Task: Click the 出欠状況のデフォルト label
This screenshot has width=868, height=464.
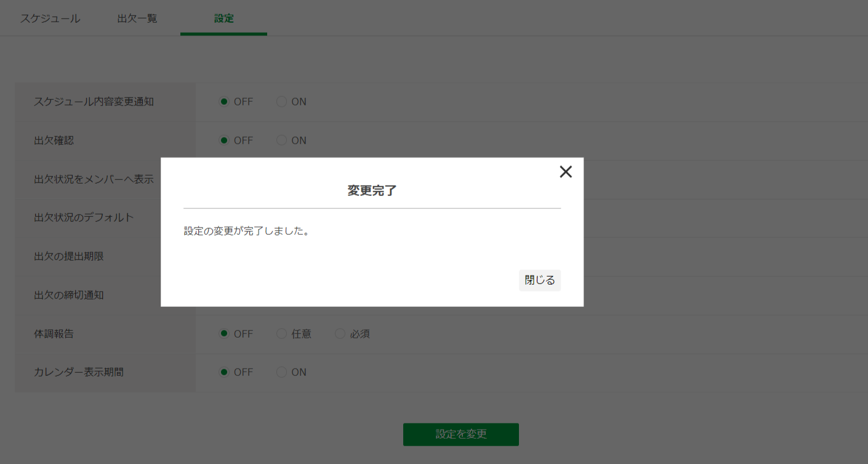Action: (84, 218)
